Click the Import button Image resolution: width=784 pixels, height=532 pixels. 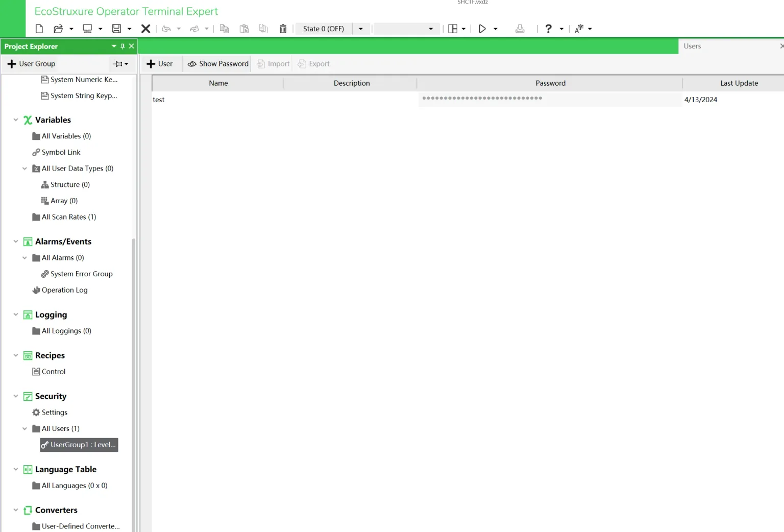coord(273,64)
